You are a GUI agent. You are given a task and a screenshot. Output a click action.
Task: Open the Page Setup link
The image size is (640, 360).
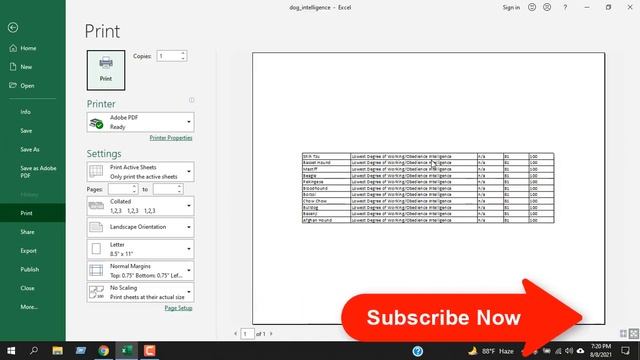tap(178, 308)
